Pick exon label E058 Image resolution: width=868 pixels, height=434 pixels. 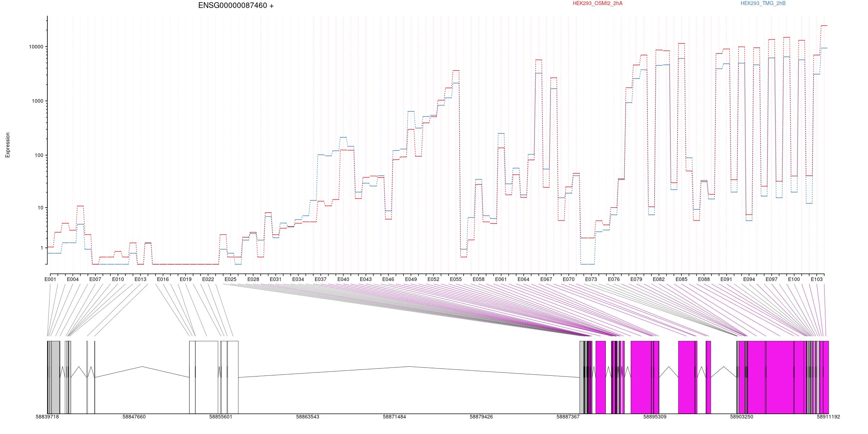coord(478,280)
